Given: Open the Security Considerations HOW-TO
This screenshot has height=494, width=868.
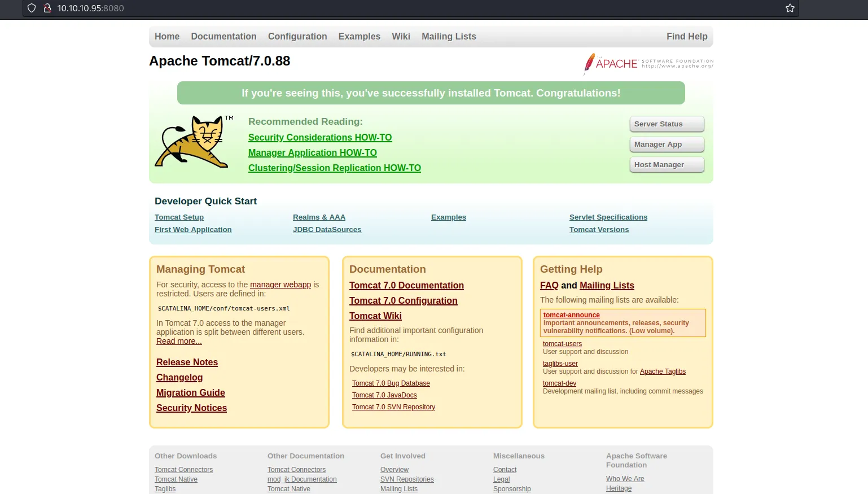Looking at the screenshot, I should pyautogui.click(x=320, y=137).
